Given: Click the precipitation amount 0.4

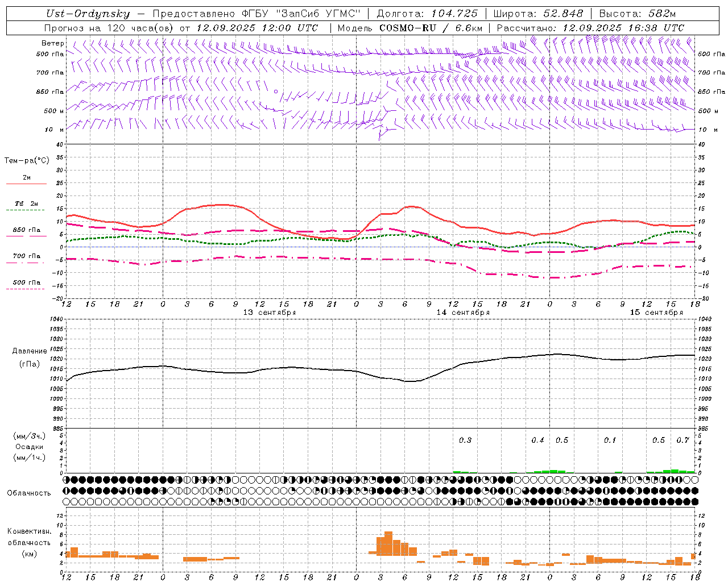Looking at the screenshot, I should [x=537, y=440].
